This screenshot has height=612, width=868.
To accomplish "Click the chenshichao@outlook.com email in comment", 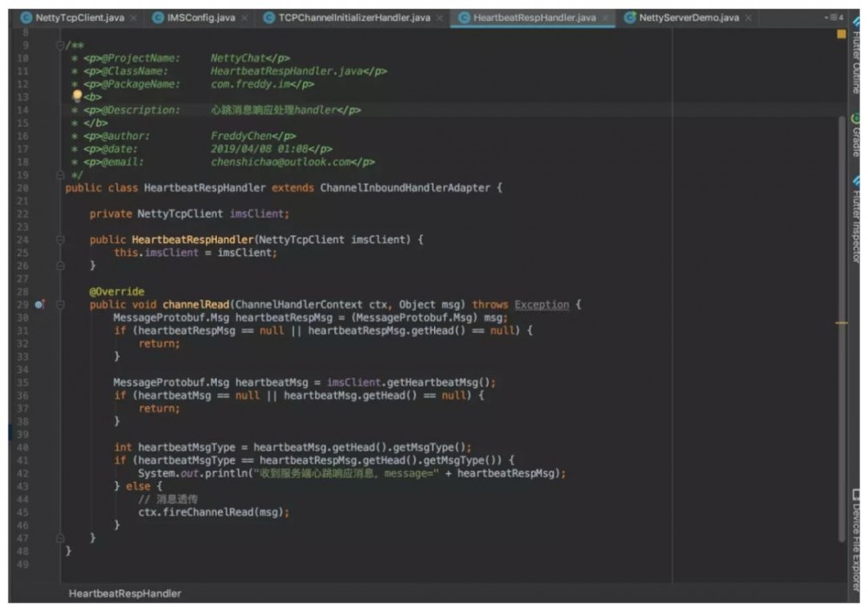I will (280, 161).
